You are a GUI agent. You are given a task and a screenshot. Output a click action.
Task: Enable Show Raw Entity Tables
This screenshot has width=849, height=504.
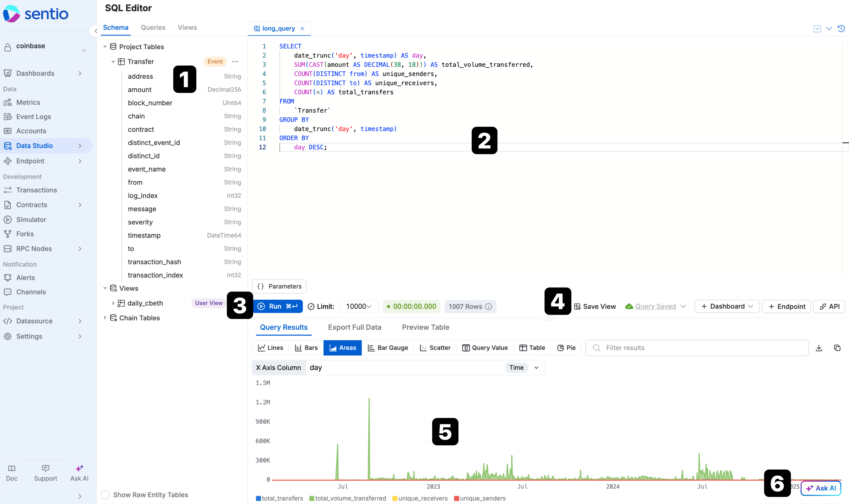[x=105, y=495]
